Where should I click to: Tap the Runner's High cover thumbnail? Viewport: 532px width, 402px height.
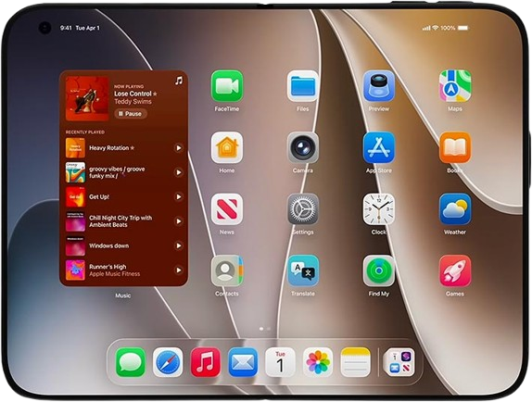point(75,270)
